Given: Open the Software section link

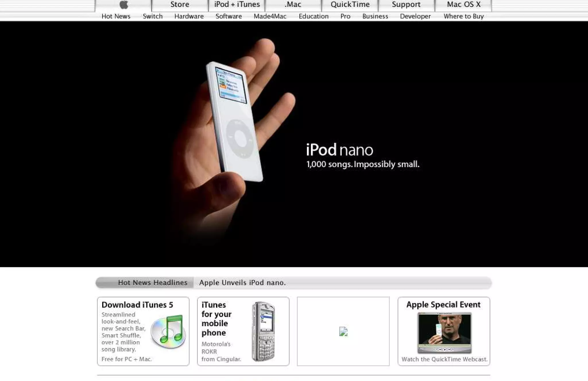Looking at the screenshot, I should click(229, 16).
